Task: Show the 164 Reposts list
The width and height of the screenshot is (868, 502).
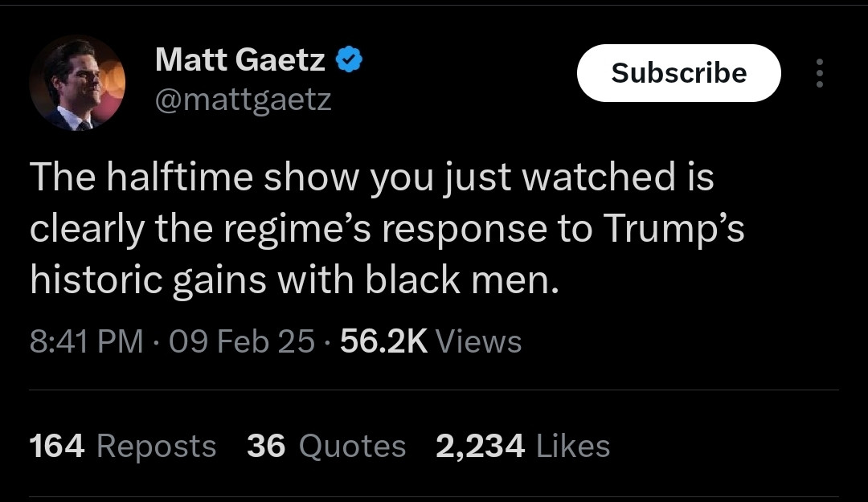Action: click(x=122, y=446)
